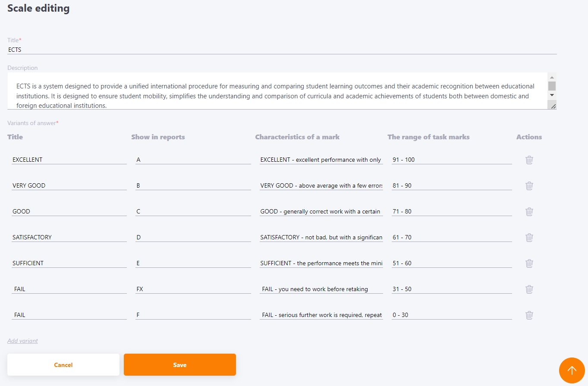Click the 'Variants of answer' label
The height and width of the screenshot is (386, 588).
[x=33, y=123]
